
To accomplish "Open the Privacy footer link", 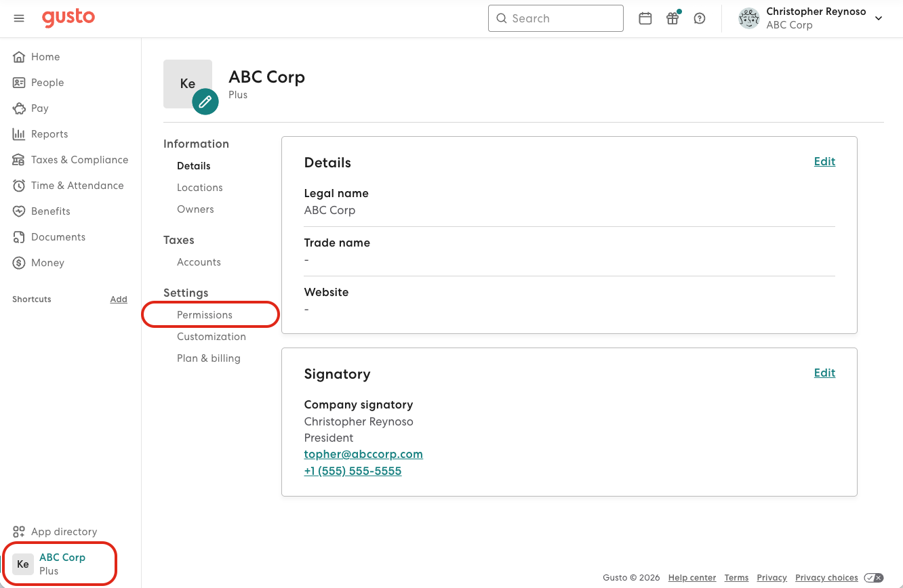I will (772, 578).
